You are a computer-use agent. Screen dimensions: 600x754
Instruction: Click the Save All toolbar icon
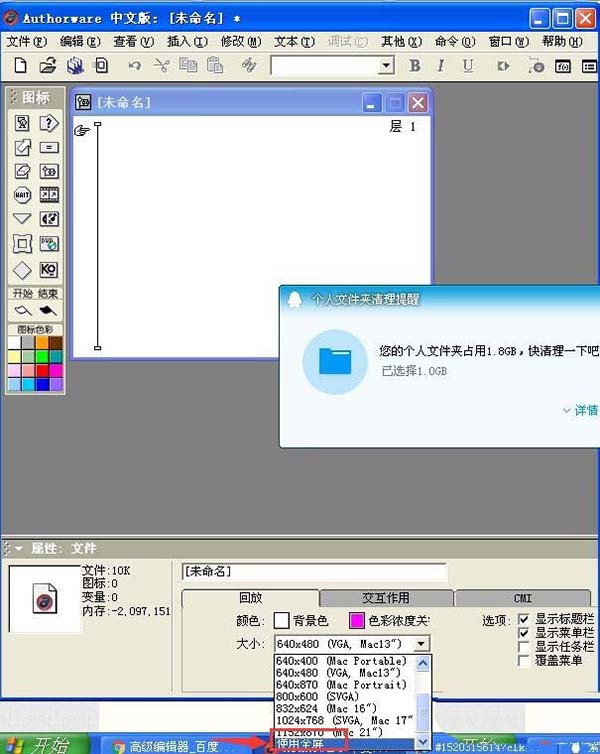pyautogui.click(x=75, y=65)
